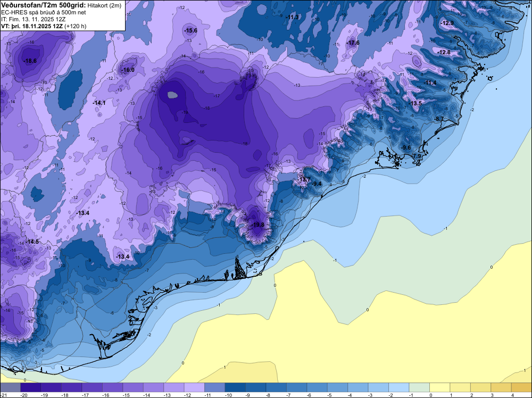Click the dark blue legend swatch labeled -10

(x=235, y=387)
